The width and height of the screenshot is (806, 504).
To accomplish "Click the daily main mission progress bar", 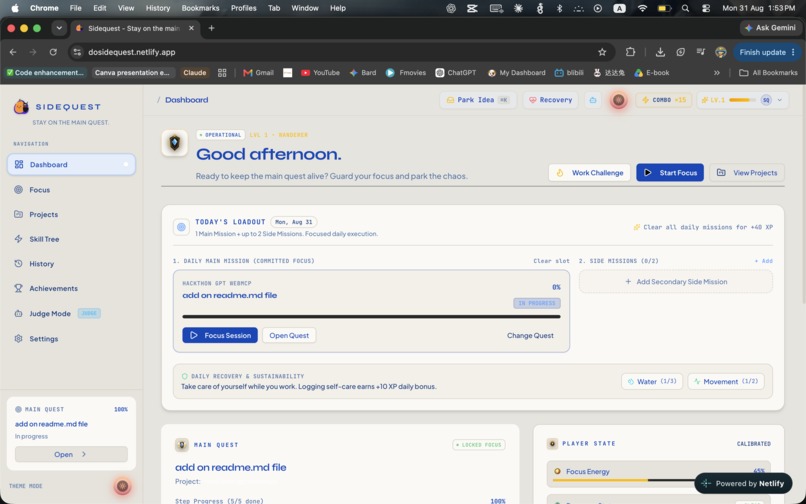I will [x=371, y=317].
